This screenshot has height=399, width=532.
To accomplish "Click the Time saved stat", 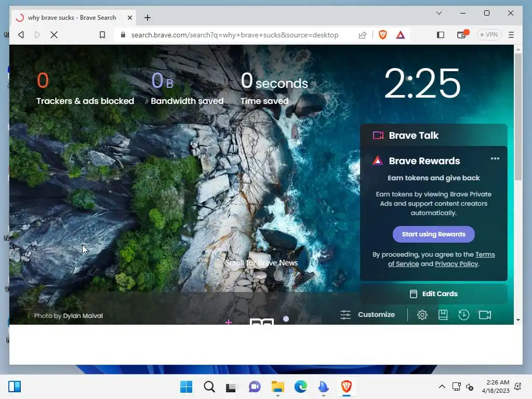I will [274, 88].
